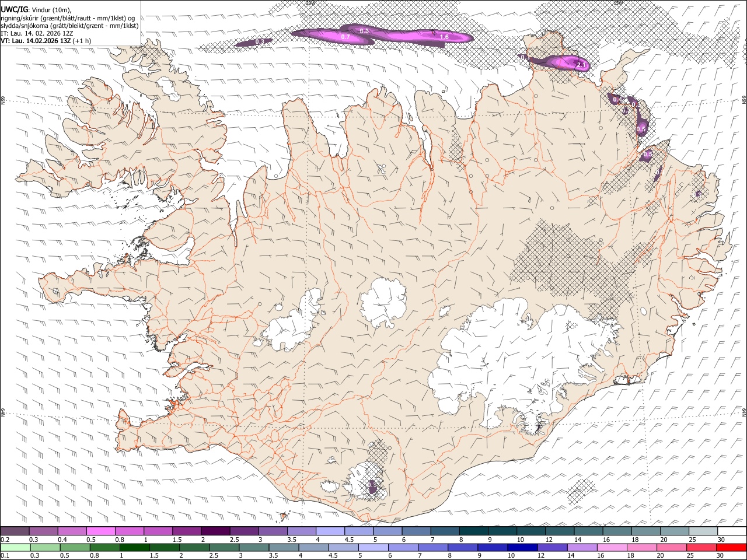Select the upper legend swatch starting at 12
Viewport: 747px width, 560px height.
click(559, 531)
